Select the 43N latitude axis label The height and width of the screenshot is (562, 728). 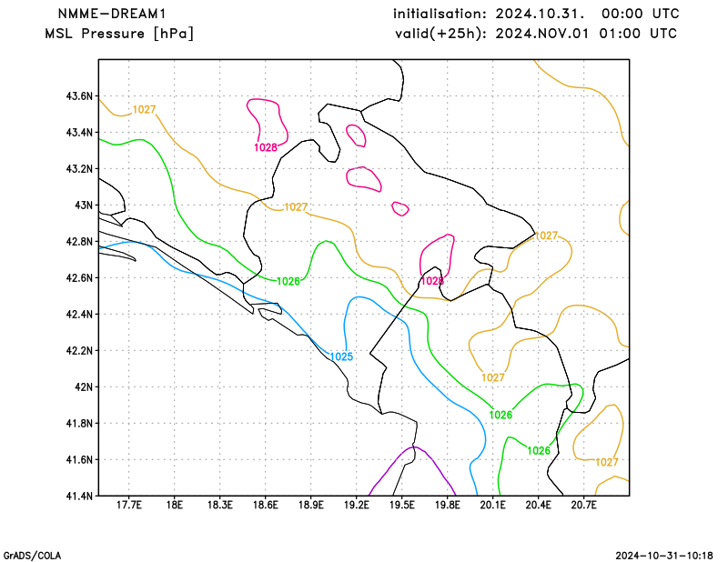pyautogui.click(x=84, y=206)
